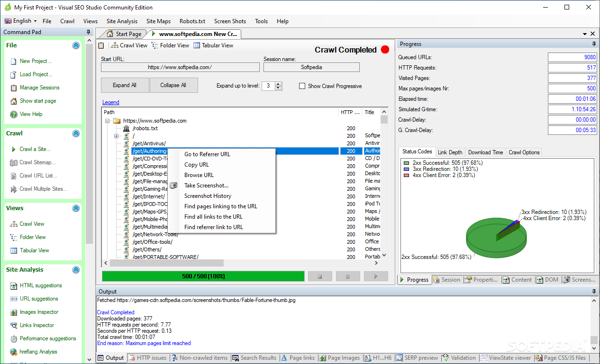600x364 pixels.
Task: Click the URL suggestions icon
Action: click(13, 299)
